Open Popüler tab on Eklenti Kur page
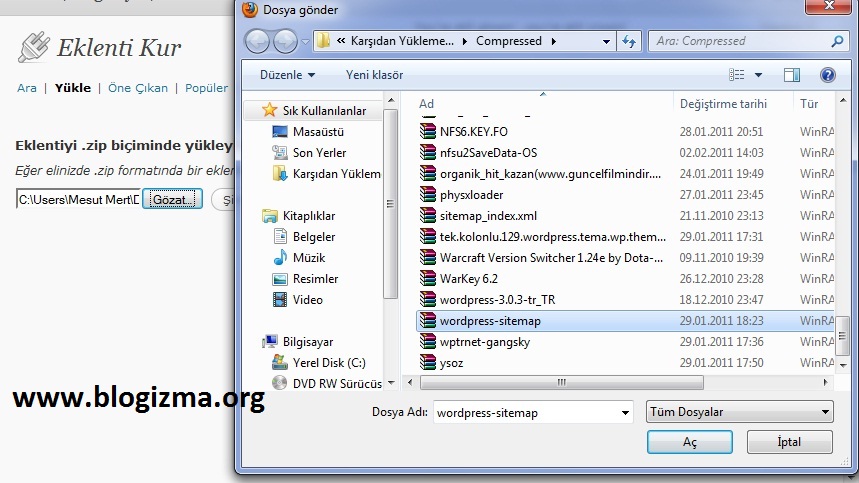Screen dimensions: 859x483 (x=206, y=88)
